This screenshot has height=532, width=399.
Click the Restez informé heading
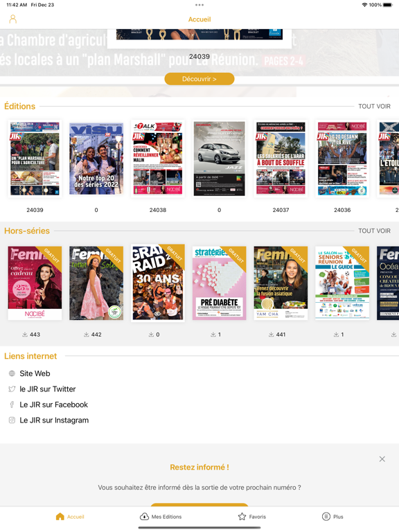(x=199, y=467)
